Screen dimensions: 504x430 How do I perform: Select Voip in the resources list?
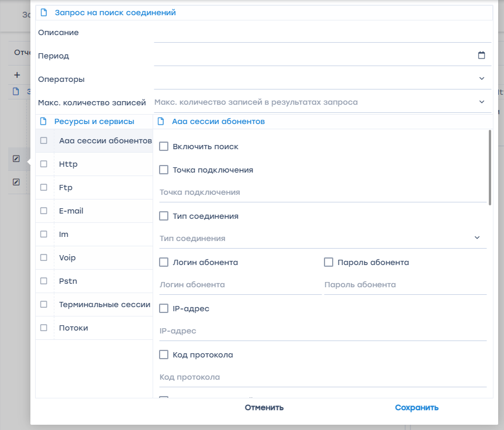pyautogui.click(x=67, y=258)
